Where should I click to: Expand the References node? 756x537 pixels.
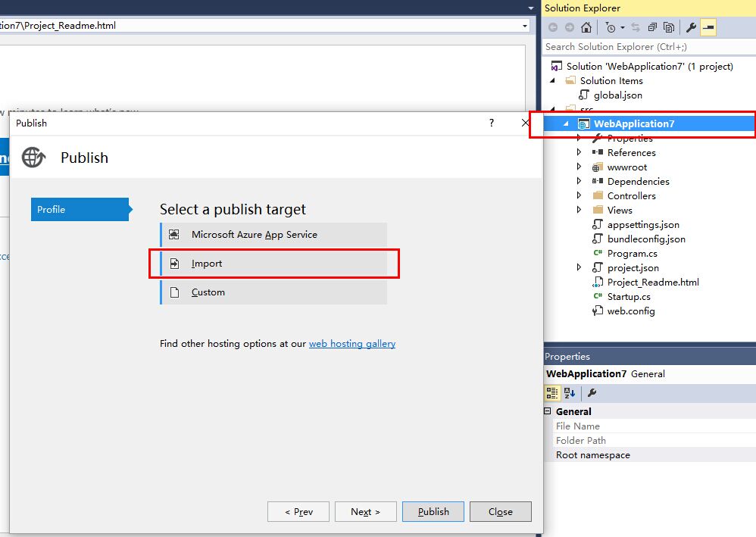[x=579, y=152]
